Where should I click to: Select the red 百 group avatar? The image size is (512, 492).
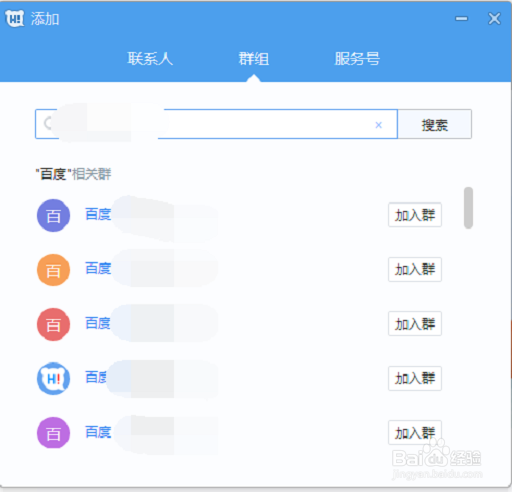point(53,324)
